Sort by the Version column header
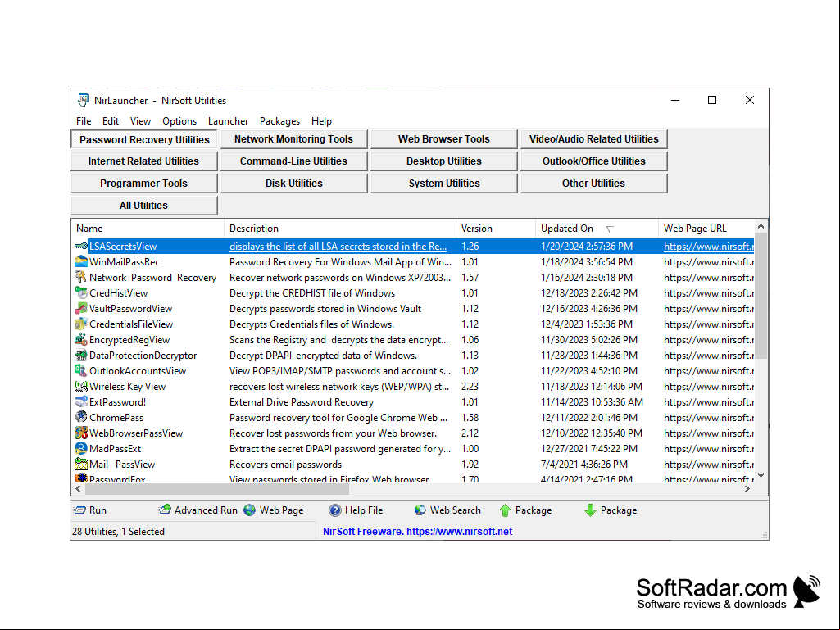Screen dimensions: 840x630 (x=496, y=229)
